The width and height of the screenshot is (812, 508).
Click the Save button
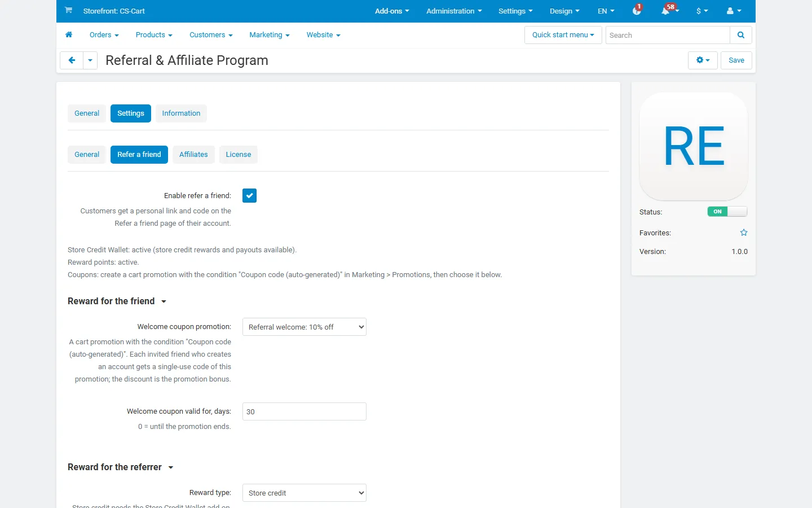[736, 60]
